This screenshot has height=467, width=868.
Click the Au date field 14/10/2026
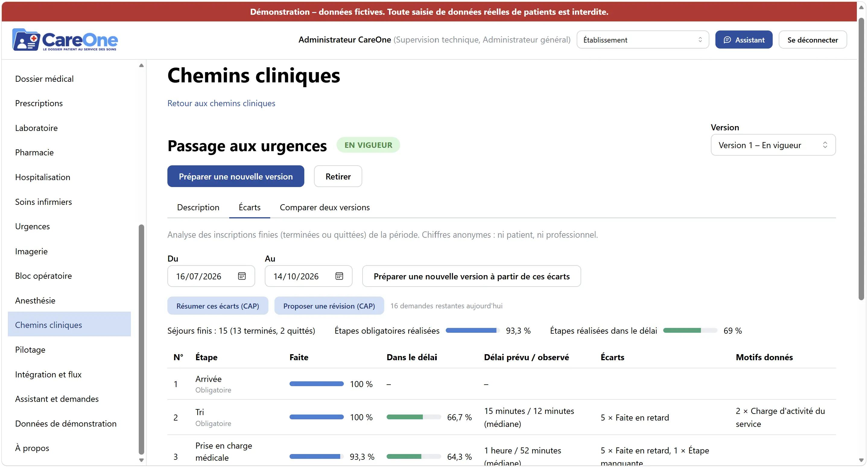(308, 276)
